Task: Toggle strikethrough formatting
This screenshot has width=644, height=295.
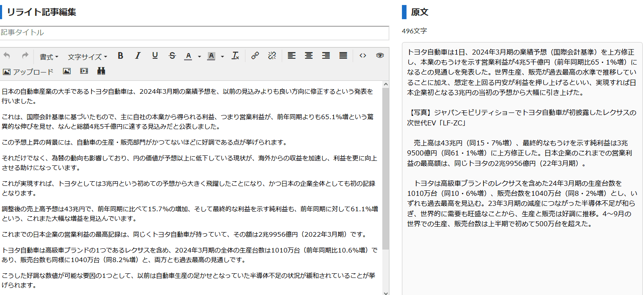Action: [172, 56]
